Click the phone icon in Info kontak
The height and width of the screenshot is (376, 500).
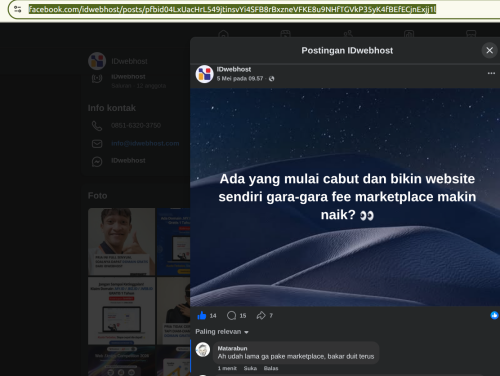tap(97, 126)
